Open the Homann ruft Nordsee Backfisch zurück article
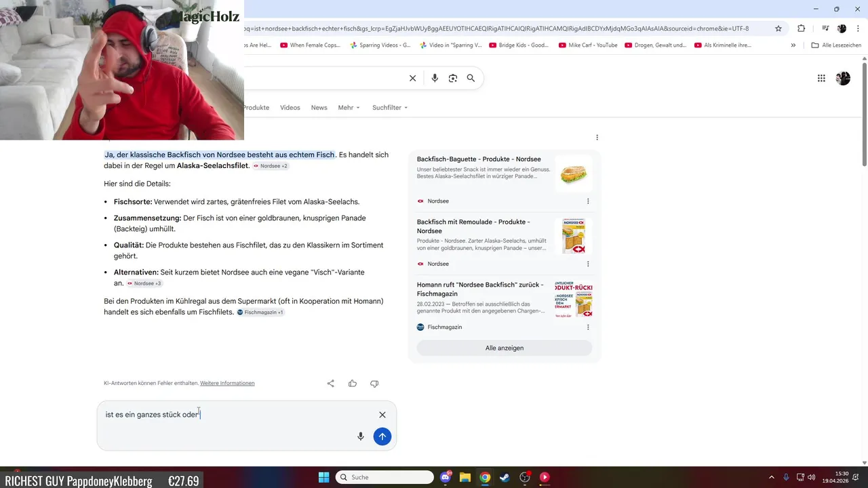The image size is (868, 488). (x=480, y=289)
